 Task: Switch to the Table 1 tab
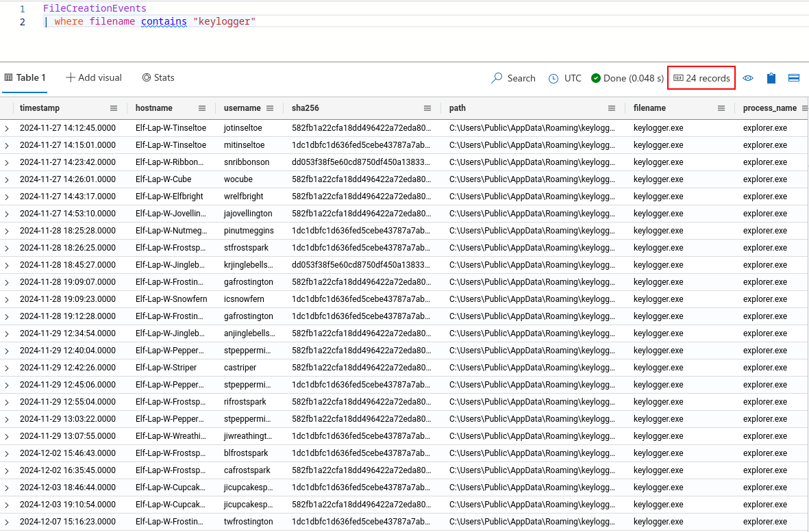point(25,77)
